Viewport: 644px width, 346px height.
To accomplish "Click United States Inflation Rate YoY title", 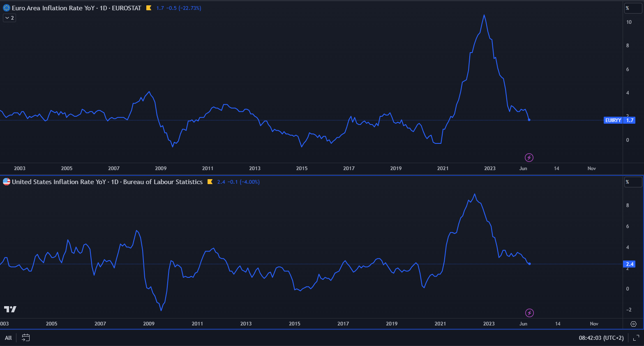I will click(59, 182).
